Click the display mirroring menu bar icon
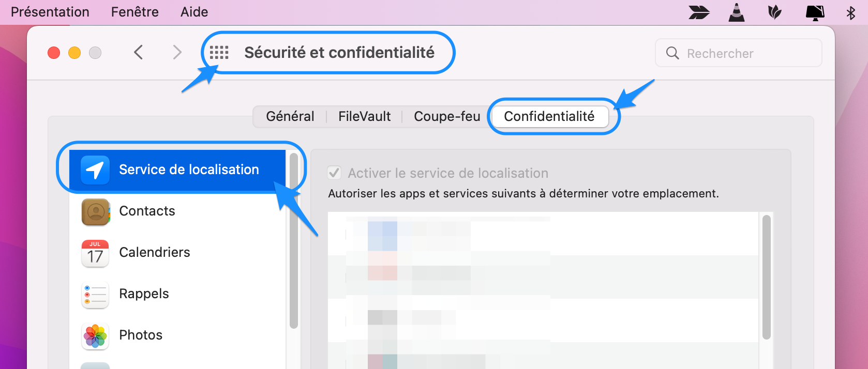Viewport: 868px width, 369px height. (815, 12)
